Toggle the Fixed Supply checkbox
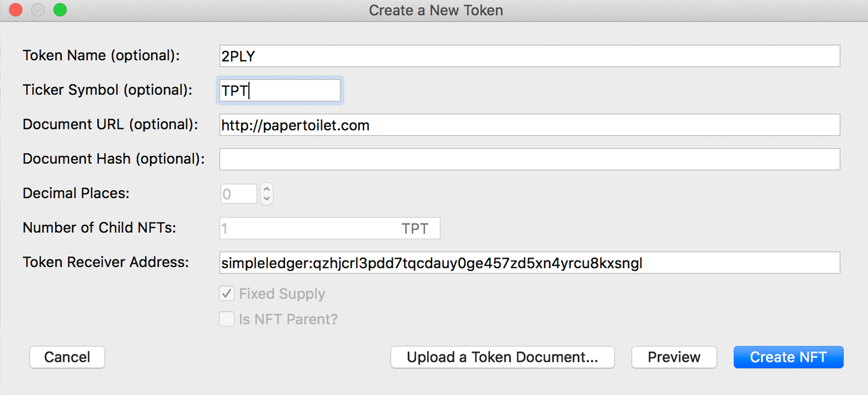Viewport: 868px width, 395px height. tap(227, 293)
